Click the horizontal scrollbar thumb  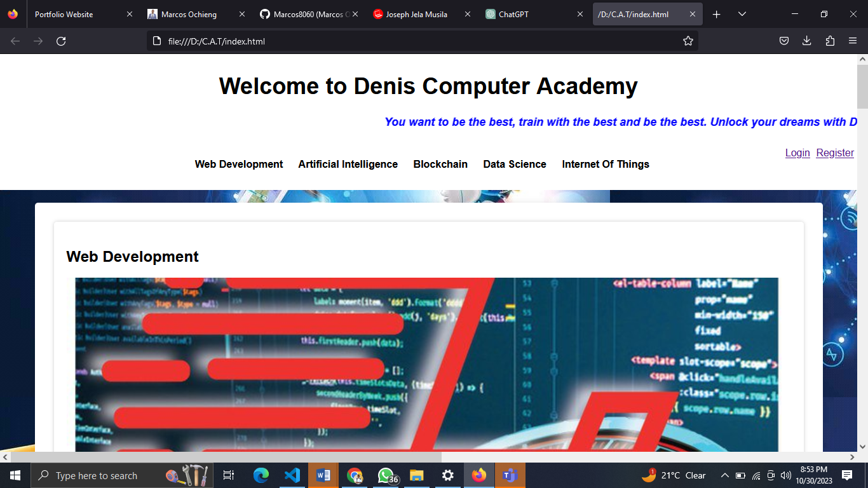(226, 457)
